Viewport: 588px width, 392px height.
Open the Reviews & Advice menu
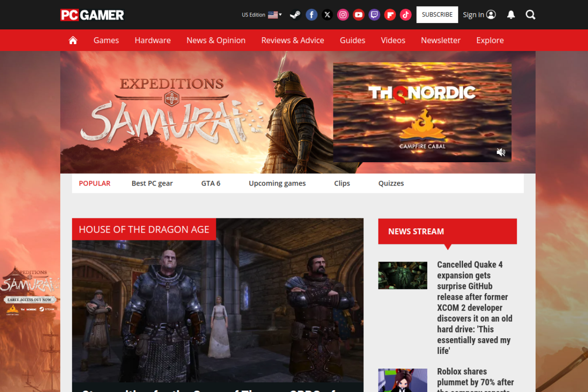293,40
